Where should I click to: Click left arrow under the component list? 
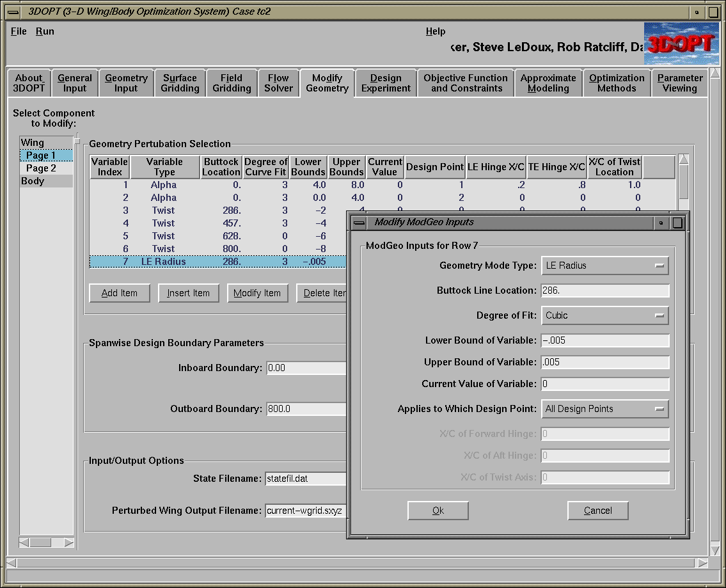click(x=24, y=542)
